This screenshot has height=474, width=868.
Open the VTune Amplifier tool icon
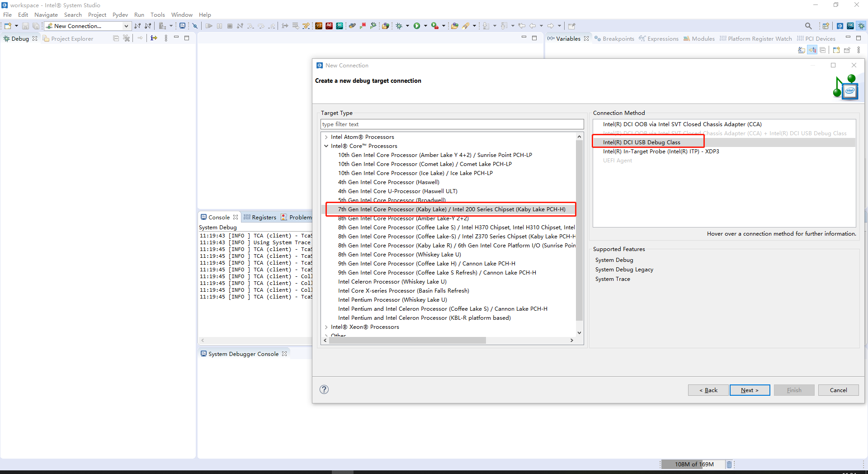(x=319, y=26)
